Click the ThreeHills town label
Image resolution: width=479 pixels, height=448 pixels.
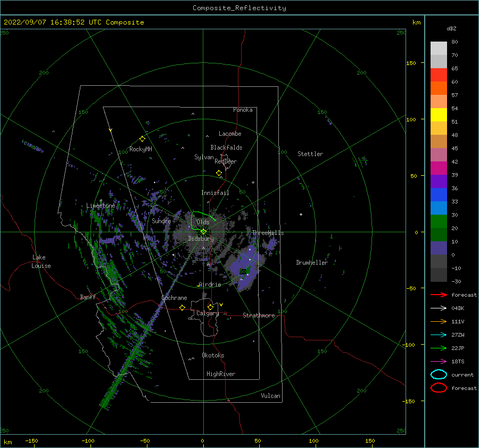268,233
